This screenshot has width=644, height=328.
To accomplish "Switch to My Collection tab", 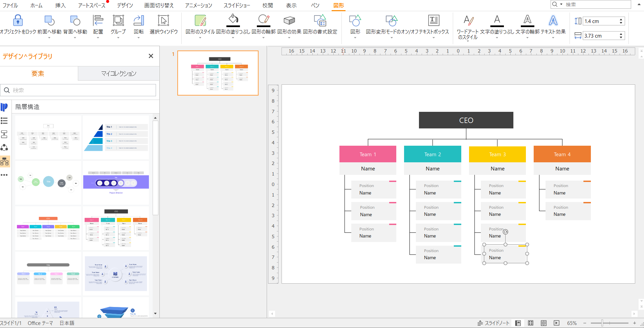I will tap(118, 74).
